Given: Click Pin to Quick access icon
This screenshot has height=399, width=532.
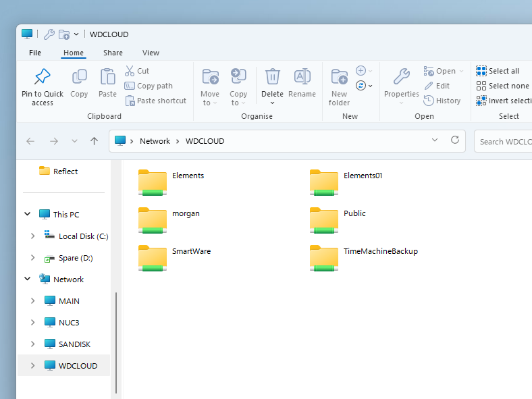Looking at the screenshot, I should click(x=43, y=76).
